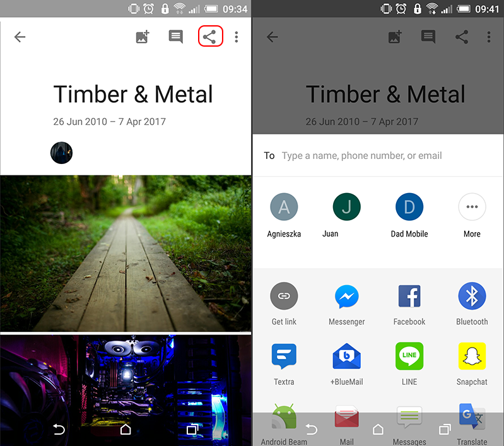Viewport: 504px width, 446px height.
Task: Share via +BlueMail
Action: coord(346,365)
